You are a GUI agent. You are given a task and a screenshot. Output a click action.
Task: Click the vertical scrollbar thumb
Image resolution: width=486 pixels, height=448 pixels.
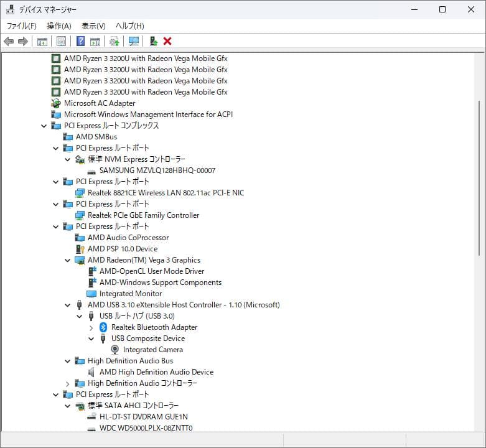point(480,178)
